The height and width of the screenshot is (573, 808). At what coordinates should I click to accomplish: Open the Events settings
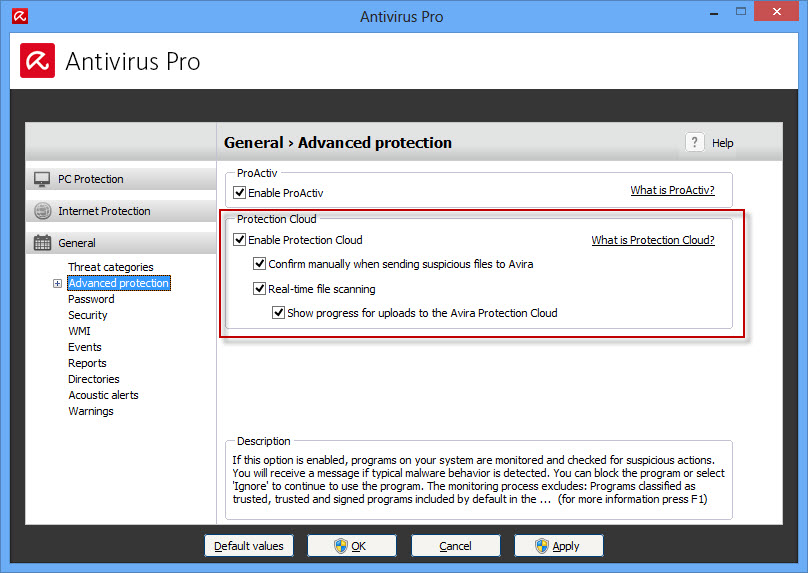point(85,347)
